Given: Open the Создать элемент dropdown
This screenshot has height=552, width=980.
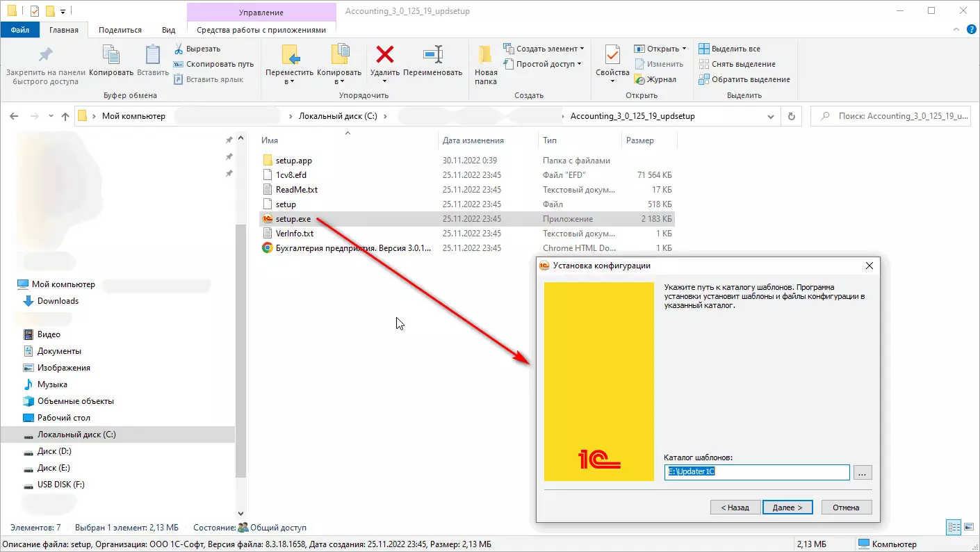Looking at the screenshot, I should 543,49.
